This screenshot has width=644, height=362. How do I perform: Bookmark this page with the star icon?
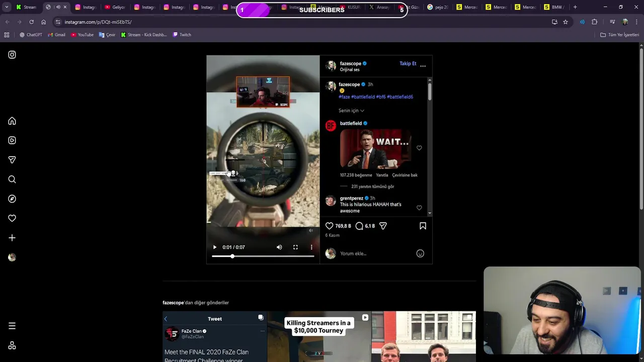566,22
